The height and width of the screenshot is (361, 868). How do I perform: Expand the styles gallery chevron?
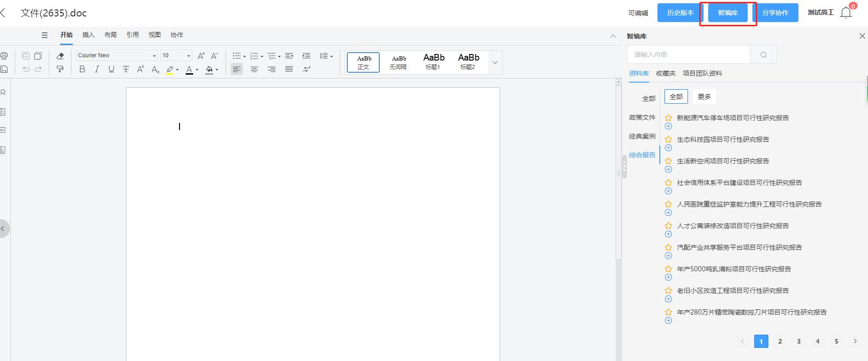pyautogui.click(x=495, y=62)
